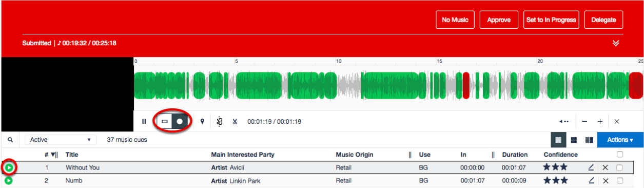Screen dimensions: 644x188
Task: Click the location pin marker icon
Action: pyautogui.click(x=202, y=122)
